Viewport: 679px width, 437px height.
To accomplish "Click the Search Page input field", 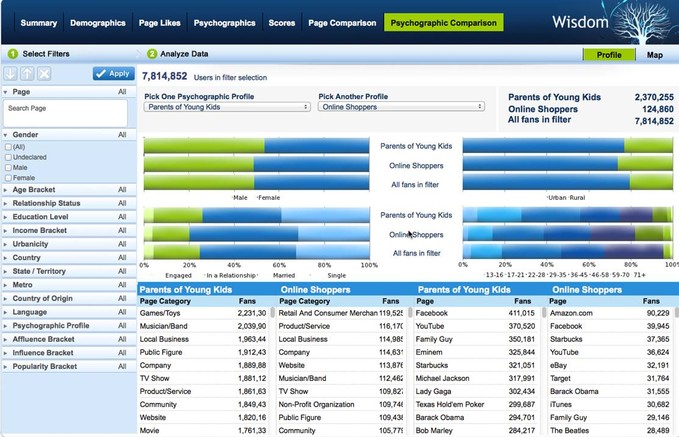I will [x=66, y=113].
